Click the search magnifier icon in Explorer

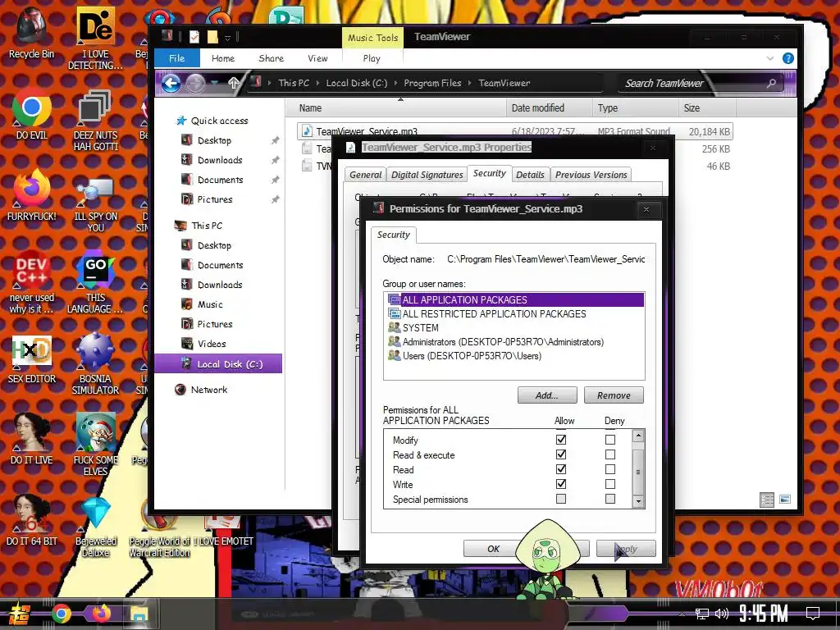(771, 83)
